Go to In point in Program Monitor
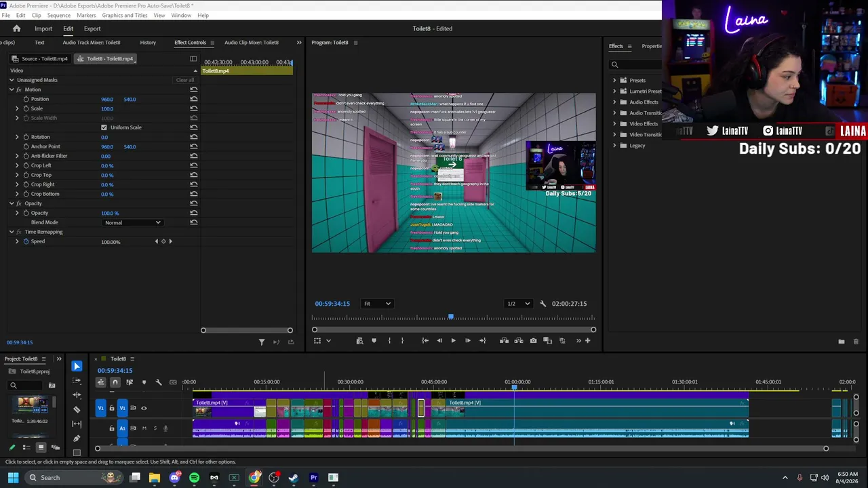 click(425, 341)
